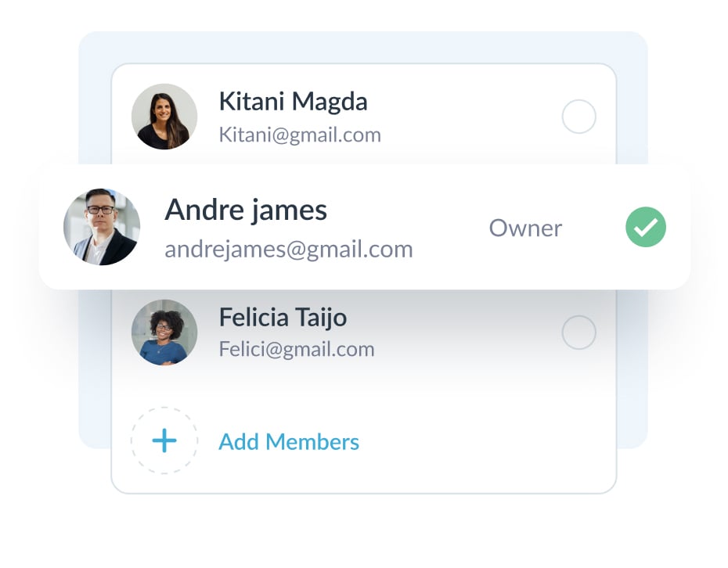Select the radio button for Felicia Taijo

click(x=579, y=333)
